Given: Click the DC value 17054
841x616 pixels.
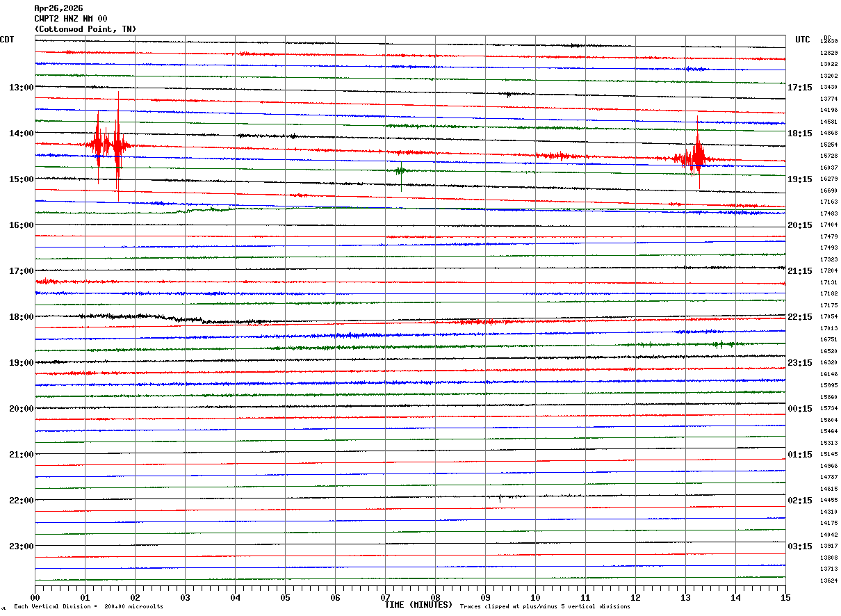Looking at the screenshot, I should pos(828,317).
